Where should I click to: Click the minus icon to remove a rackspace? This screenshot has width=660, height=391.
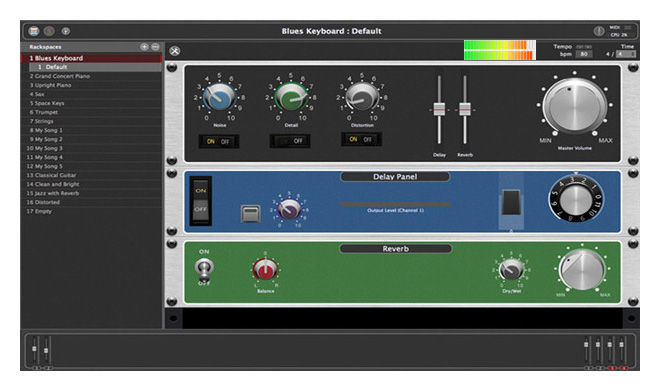155,47
